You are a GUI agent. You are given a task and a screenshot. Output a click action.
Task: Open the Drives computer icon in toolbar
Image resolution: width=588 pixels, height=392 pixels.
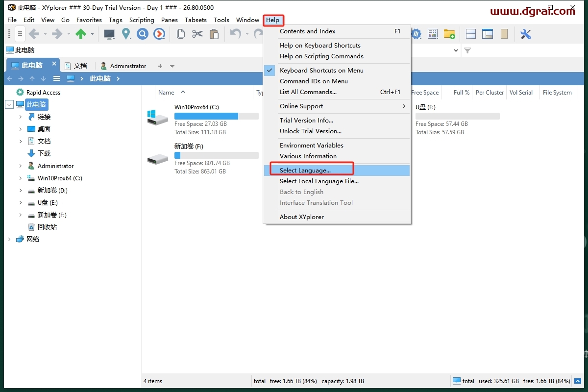click(109, 34)
